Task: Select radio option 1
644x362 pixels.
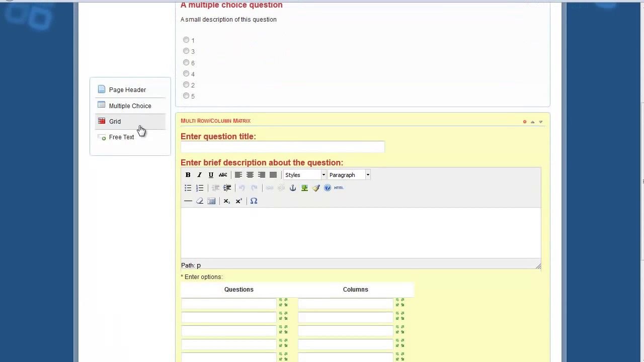Action: [186, 40]
